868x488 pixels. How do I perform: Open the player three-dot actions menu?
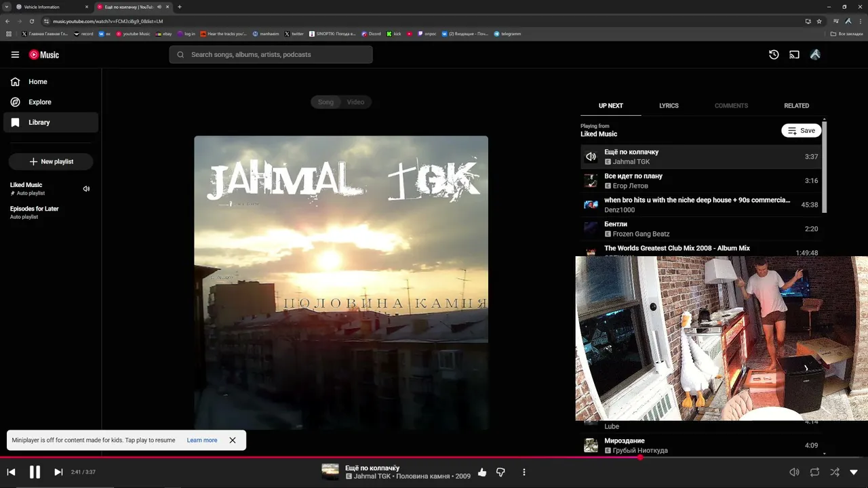(x=524, y=472)
